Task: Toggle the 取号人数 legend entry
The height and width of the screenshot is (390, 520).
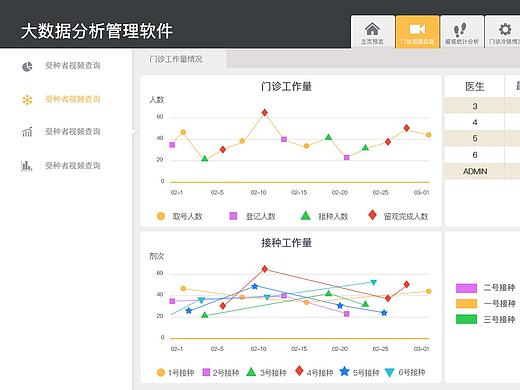Action: tap(180, 216)
